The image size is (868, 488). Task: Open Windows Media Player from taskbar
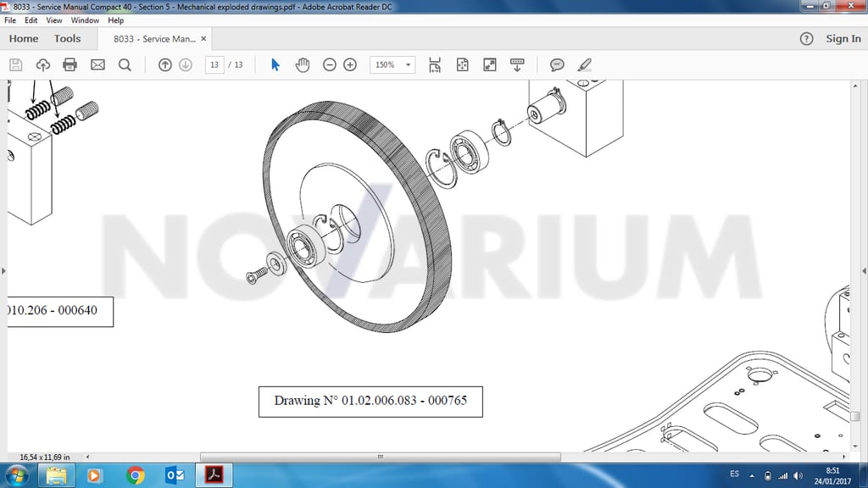[x=93, y=476]
